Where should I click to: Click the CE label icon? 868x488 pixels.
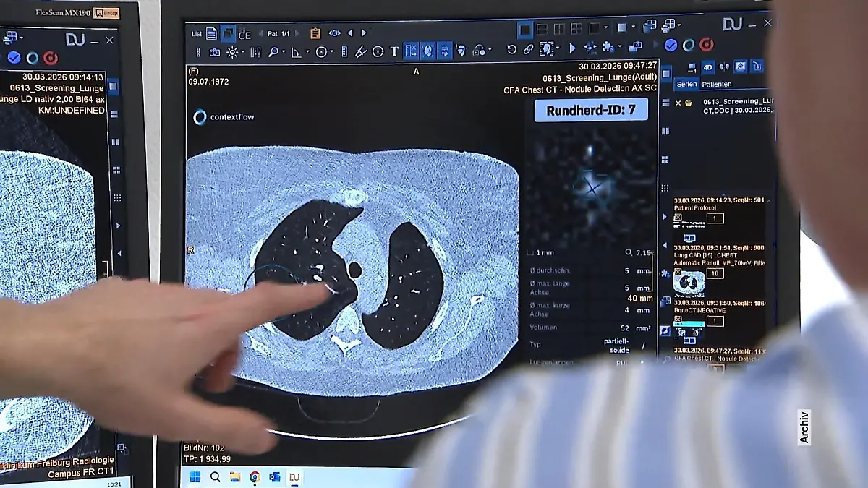tap(244, 34)
